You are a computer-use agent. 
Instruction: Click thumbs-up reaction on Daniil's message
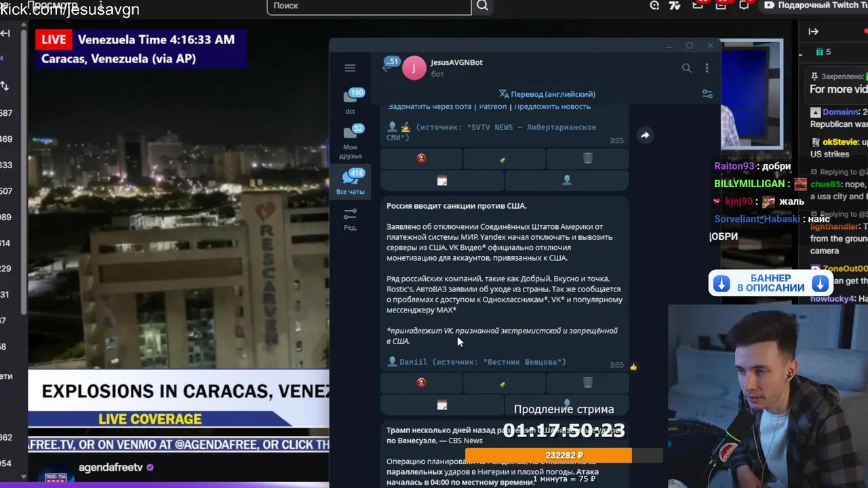(x=633, y=367)
